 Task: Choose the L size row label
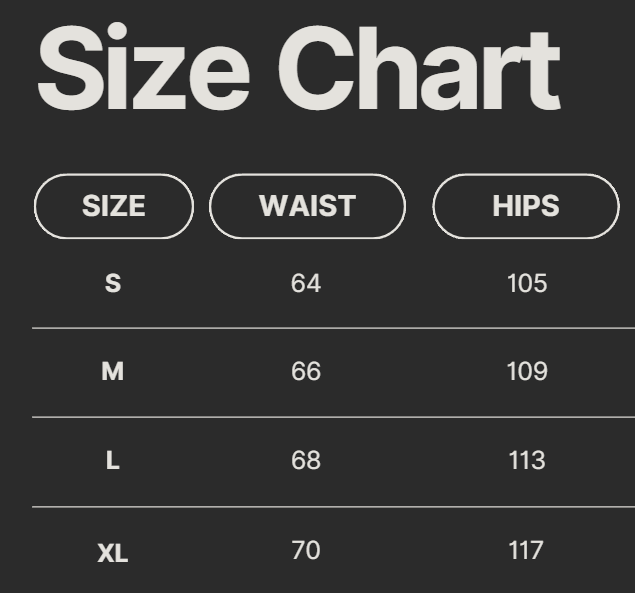coord(113,461)
